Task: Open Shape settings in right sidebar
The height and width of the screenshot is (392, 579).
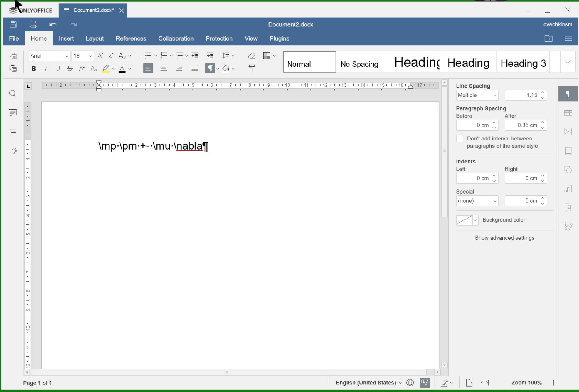Action: coord(568,170)
